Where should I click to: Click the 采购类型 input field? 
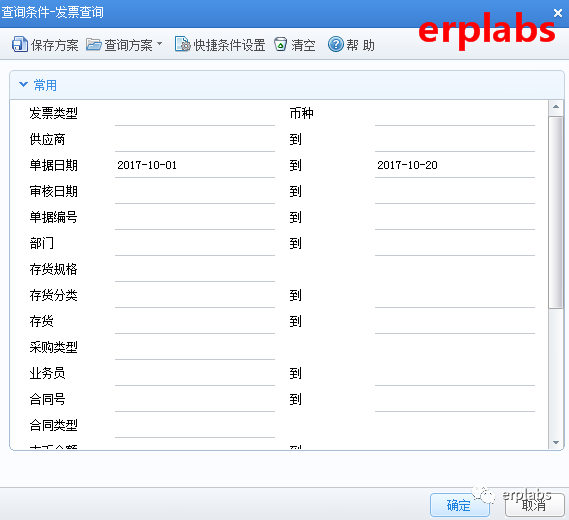(x=195, y=348)
